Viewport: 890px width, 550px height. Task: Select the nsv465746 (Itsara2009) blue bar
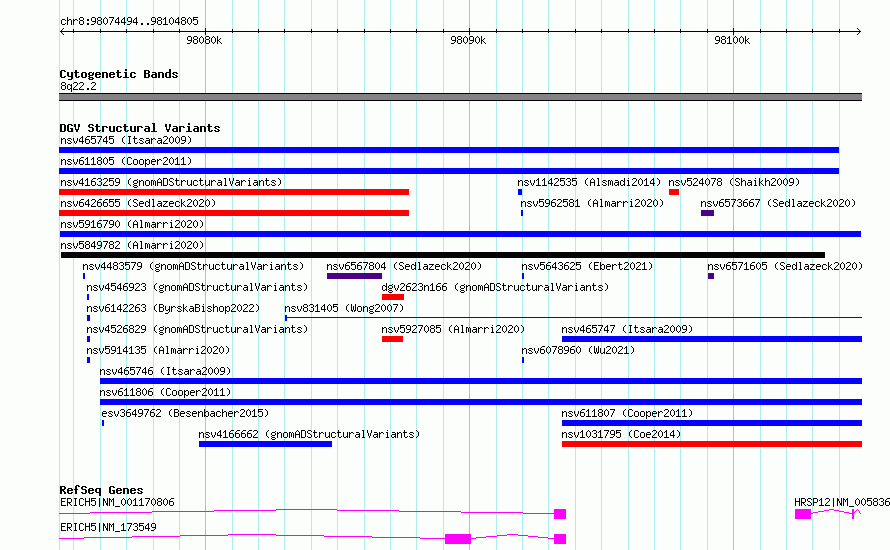[x=481, y=381]
